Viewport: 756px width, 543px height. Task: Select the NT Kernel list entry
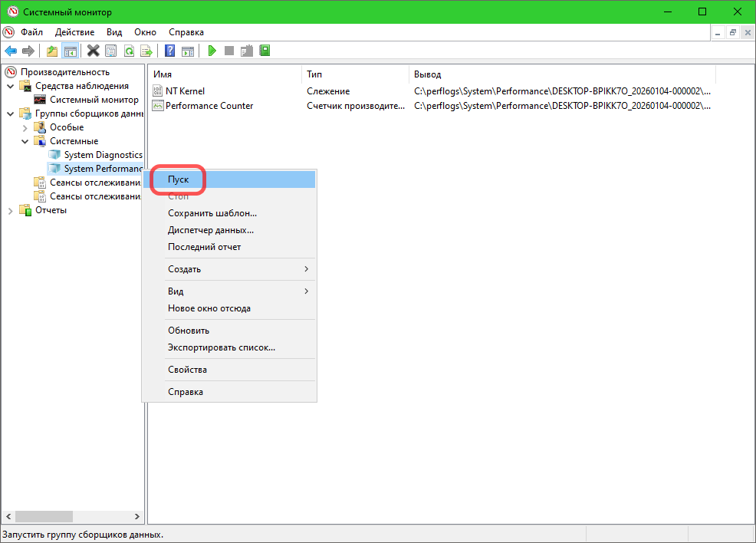tap(185, 91)
